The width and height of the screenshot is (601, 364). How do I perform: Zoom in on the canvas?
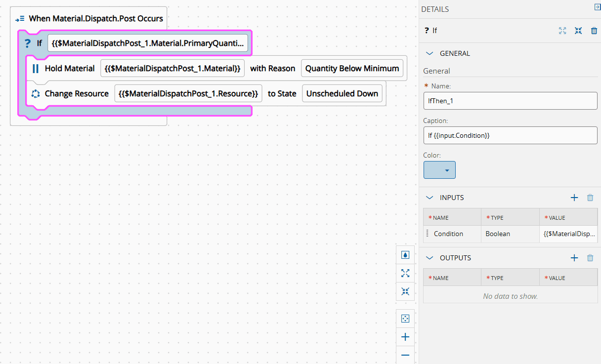pos(405,337)
